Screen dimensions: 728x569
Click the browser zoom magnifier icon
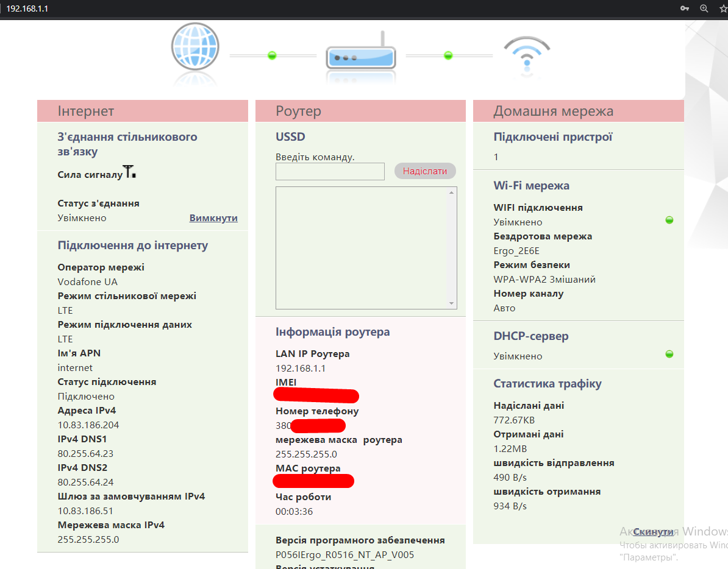pyautogui.click(x=704, y=9)
